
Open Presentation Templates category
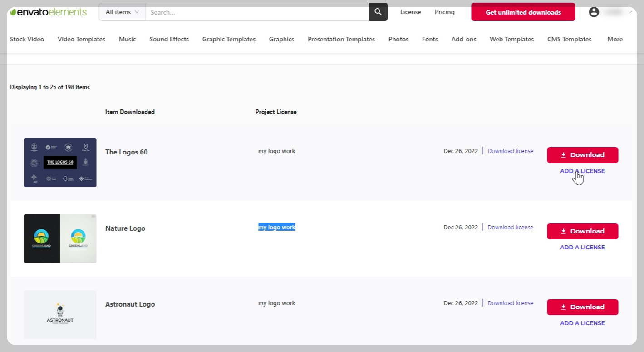[341, 39]
